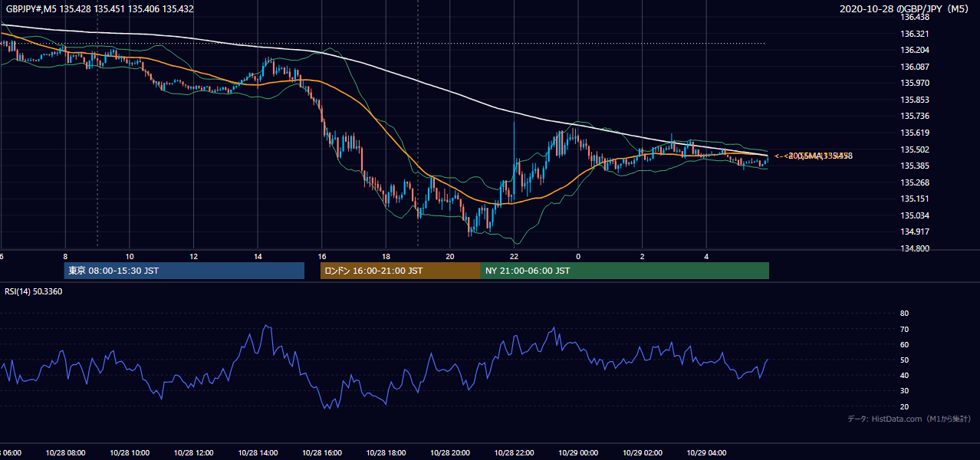Click the 10/29 02:00 date label

pyautogui.click(x=643, y=453)
